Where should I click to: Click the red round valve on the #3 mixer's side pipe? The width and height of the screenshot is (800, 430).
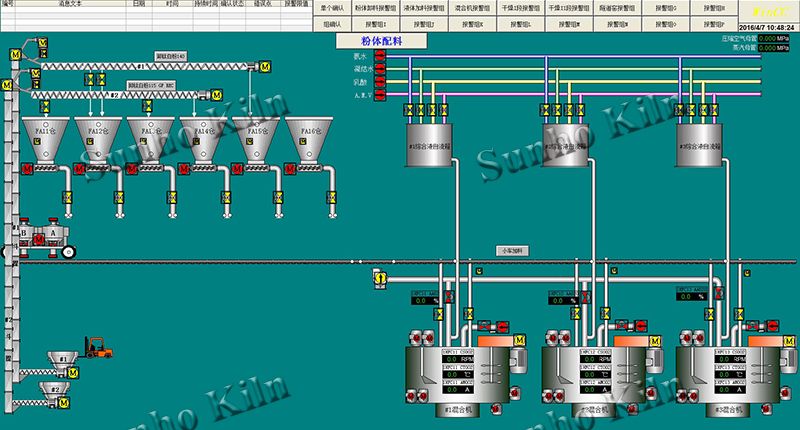tap(772, 325)
